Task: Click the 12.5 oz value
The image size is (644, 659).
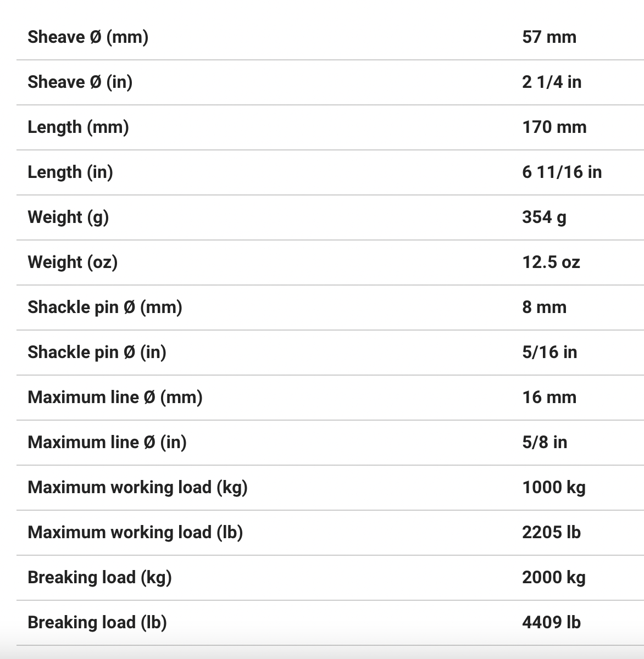Action: click(x=551, y=263)
